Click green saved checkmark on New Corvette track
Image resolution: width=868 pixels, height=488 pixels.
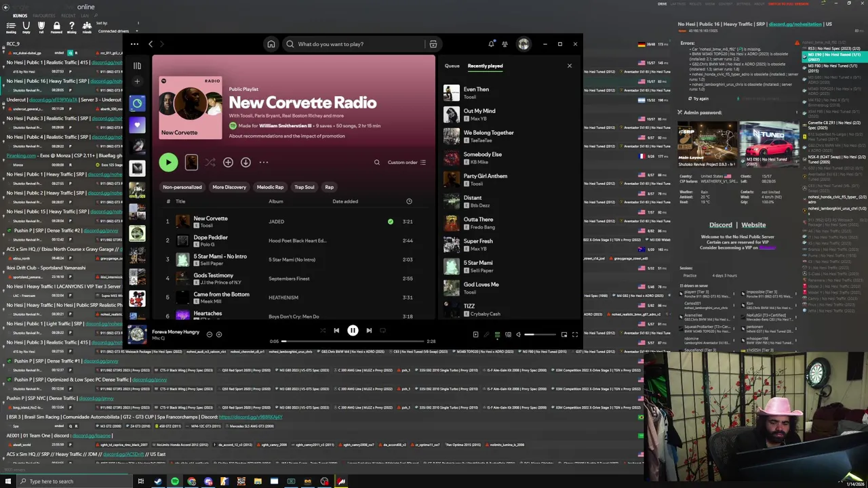(390, 222)
